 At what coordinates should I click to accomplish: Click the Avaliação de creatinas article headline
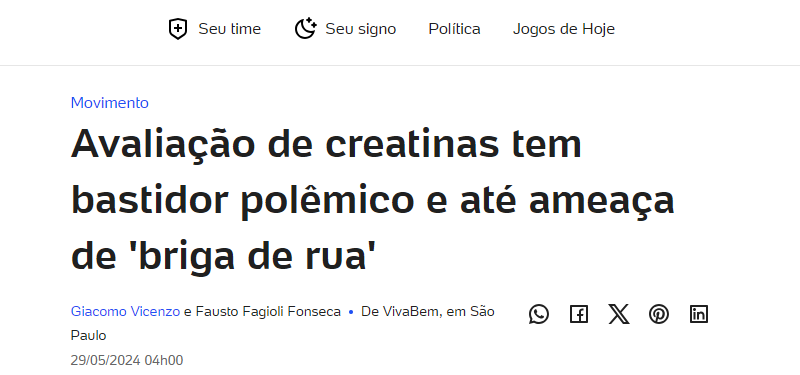(x=372, y=200)
